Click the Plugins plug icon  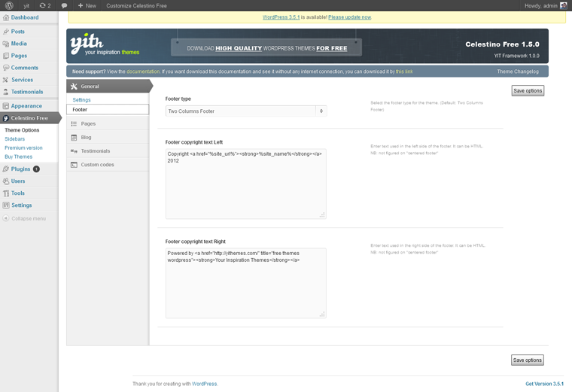[x=6, y=169]
